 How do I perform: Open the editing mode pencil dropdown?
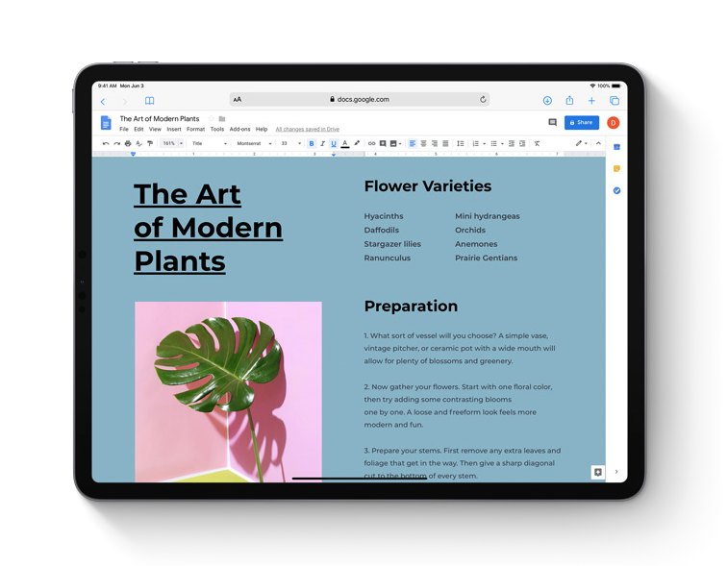point(581,143)
